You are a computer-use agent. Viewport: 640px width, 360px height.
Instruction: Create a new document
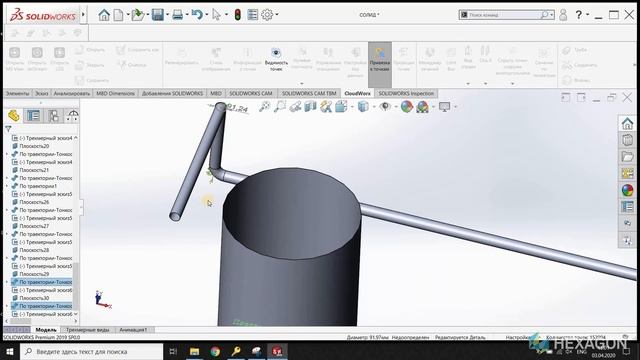pos(118,15)
